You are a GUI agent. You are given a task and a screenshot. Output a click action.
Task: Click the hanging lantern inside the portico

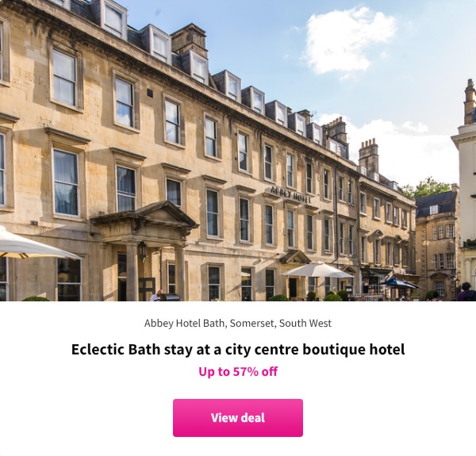142,251
